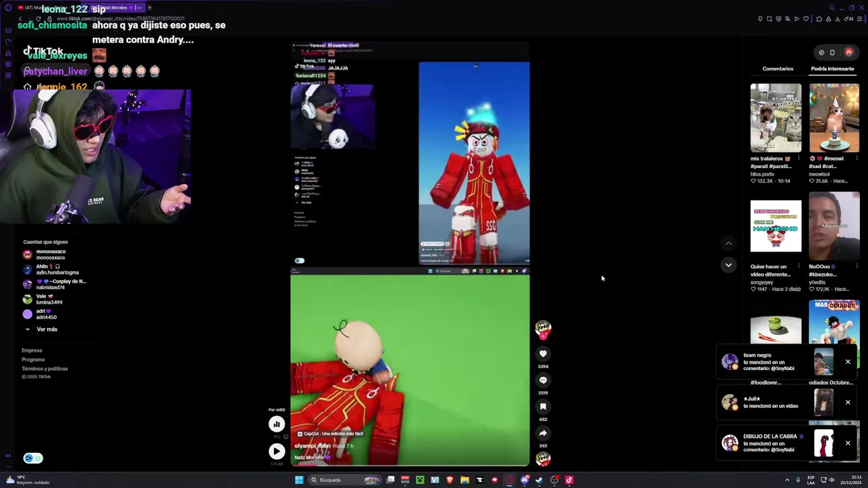This screenshot has height=488, width=868.
Task: Show hidden system tray icons chevron
Action: [787, 480]
